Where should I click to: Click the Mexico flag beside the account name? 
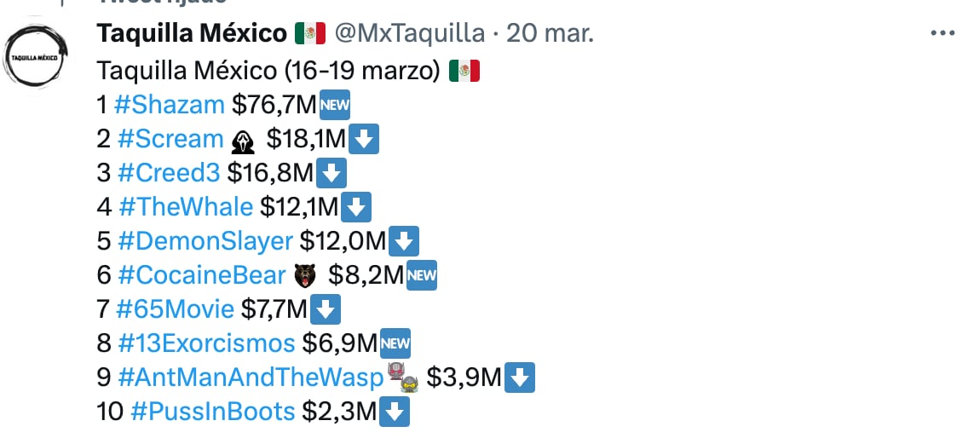pyautogui.click(x=310, y=34)
